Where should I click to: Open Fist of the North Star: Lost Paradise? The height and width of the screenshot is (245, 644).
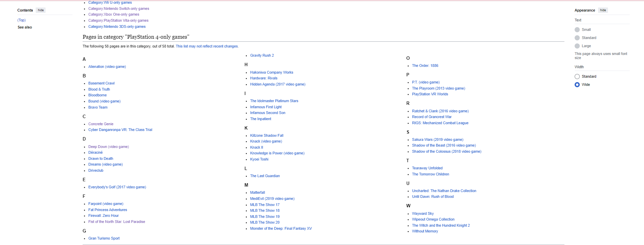click(x=117, y=222)
